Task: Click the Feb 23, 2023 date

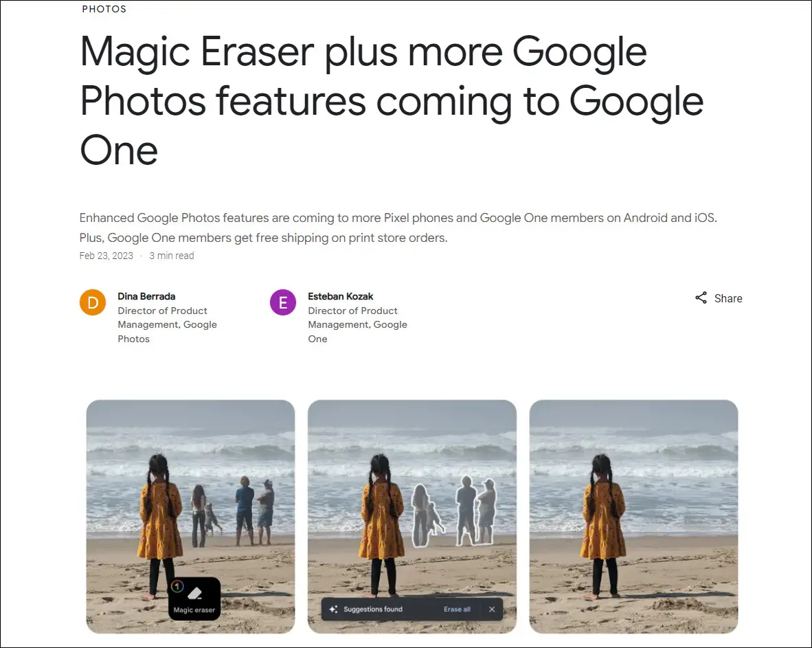Action: pyautogui.click(x=106, y=256)
